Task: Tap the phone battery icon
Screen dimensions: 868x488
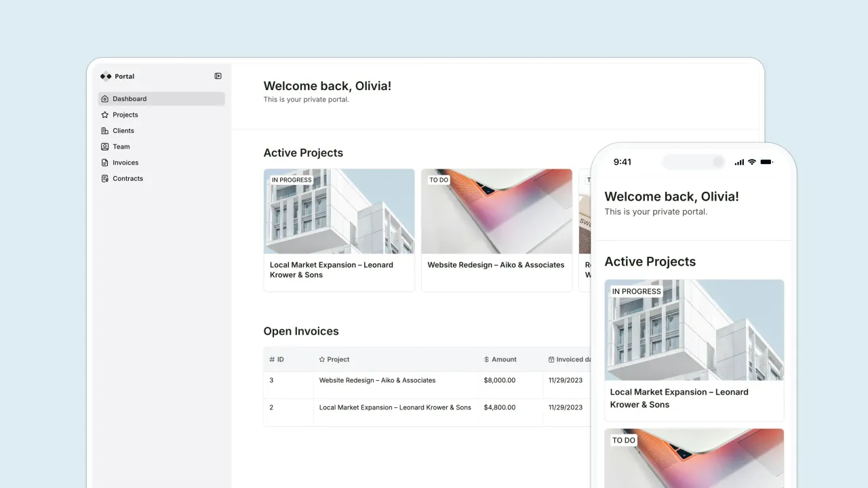Action: click(x=767, y=162)
